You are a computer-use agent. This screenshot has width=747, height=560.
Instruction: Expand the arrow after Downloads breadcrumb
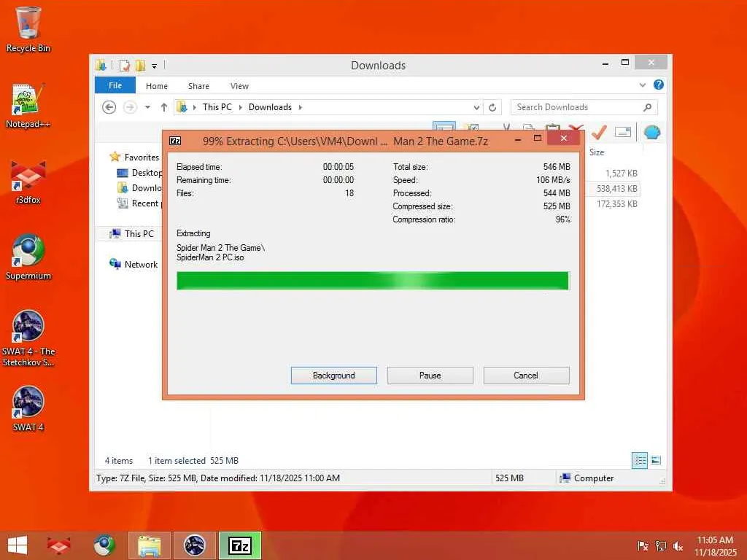pos(300,107)
